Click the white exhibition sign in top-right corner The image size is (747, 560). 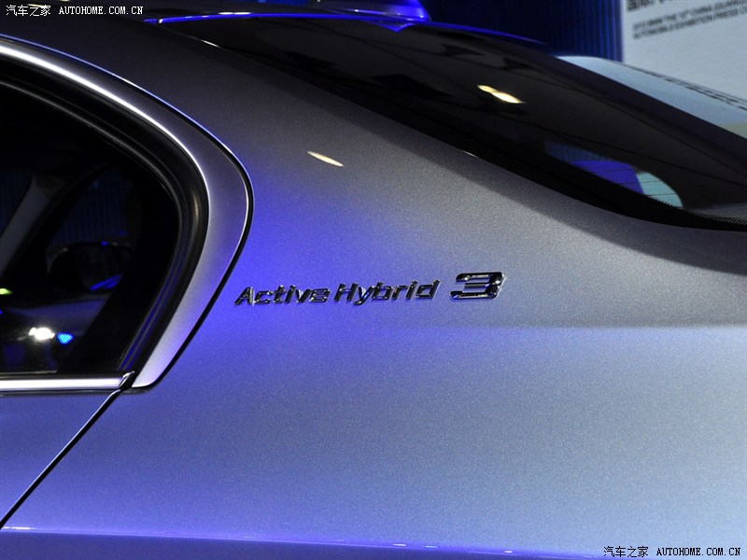[686, 33]
